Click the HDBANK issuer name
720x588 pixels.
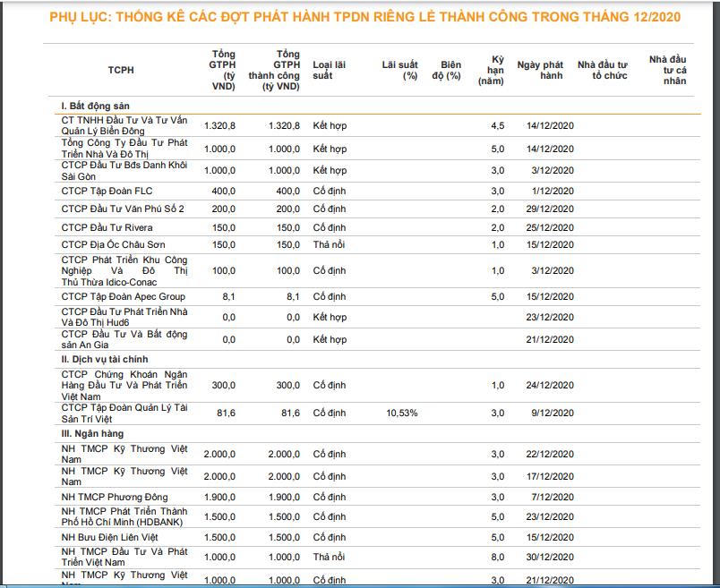coord(124,516)
